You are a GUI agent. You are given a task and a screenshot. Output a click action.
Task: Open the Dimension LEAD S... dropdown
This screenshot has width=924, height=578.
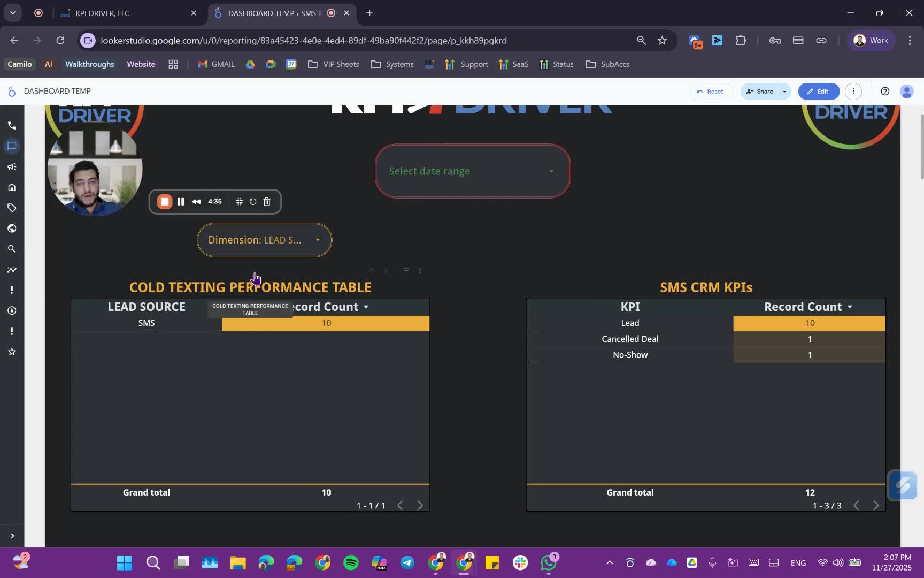click(264, 240)
